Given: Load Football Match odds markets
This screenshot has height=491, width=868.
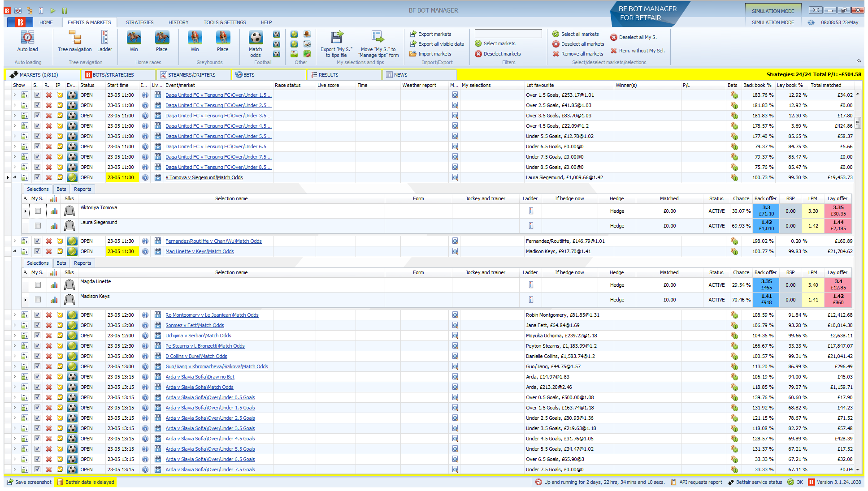Looking at the screenshot, I should click(x=256, y=44).
